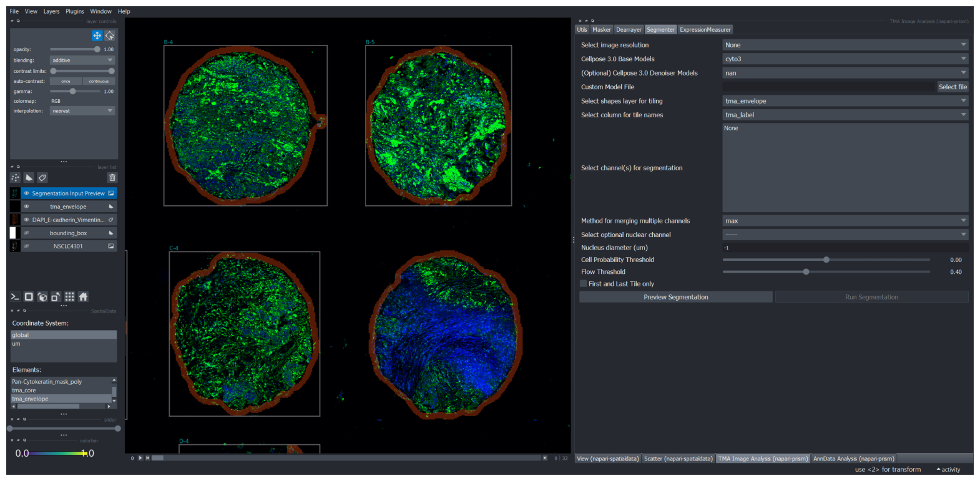Open Cellpose Denoiser Models dropdown
Viewport: 980px width, 481px height.
[x=845, y=73]
